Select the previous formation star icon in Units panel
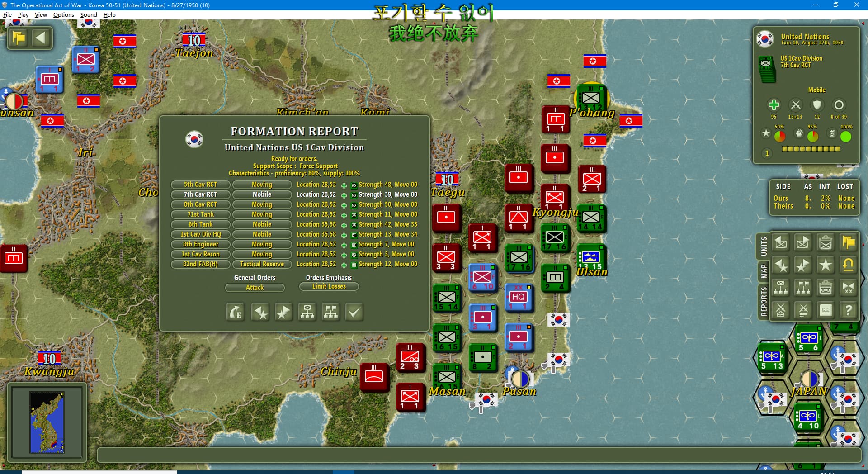Image resolution: width=868 pixels, height=474 pixels. [781, 265]
